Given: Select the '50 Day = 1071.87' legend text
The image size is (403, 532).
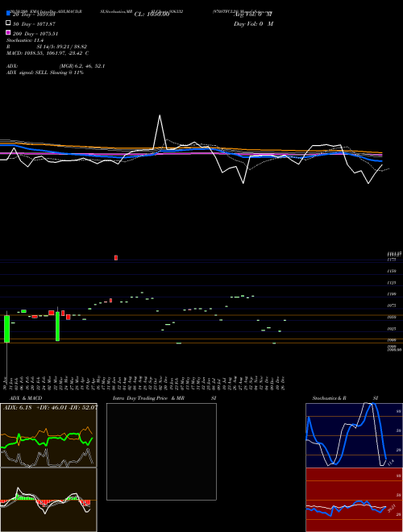Looking at the screenshot, I should pos(34,24).
